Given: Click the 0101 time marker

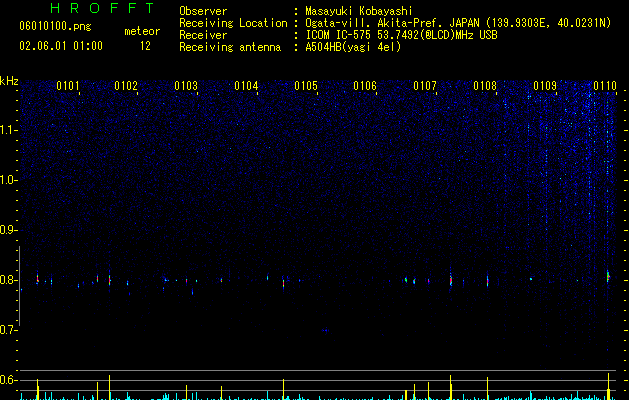Looking at the screenshot, I should tap(68, 86).
